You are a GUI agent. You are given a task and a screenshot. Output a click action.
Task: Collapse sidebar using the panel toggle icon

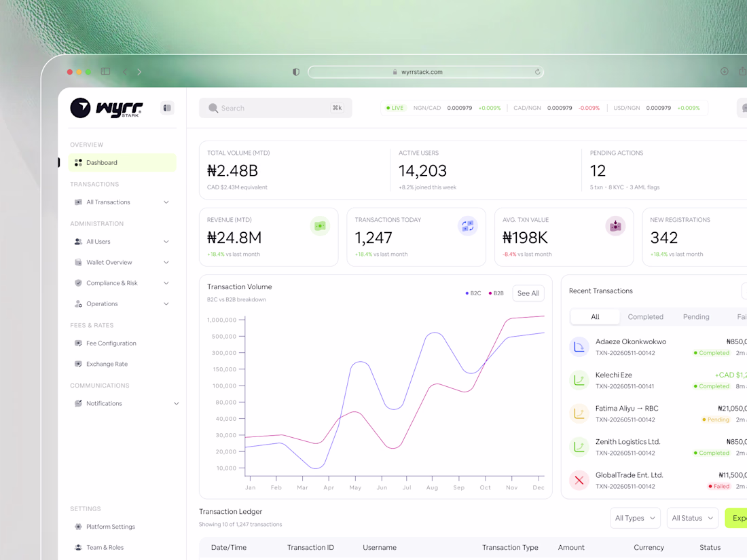pos(167,108)
